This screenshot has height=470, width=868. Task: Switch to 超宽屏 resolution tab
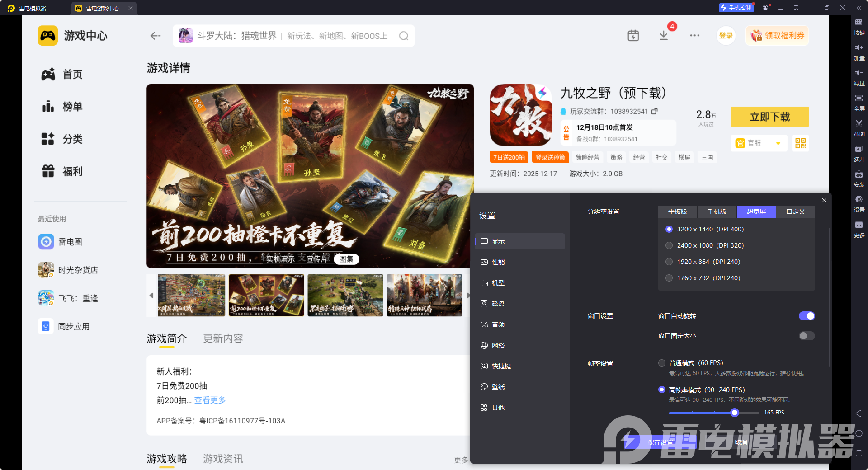point(756,211)
